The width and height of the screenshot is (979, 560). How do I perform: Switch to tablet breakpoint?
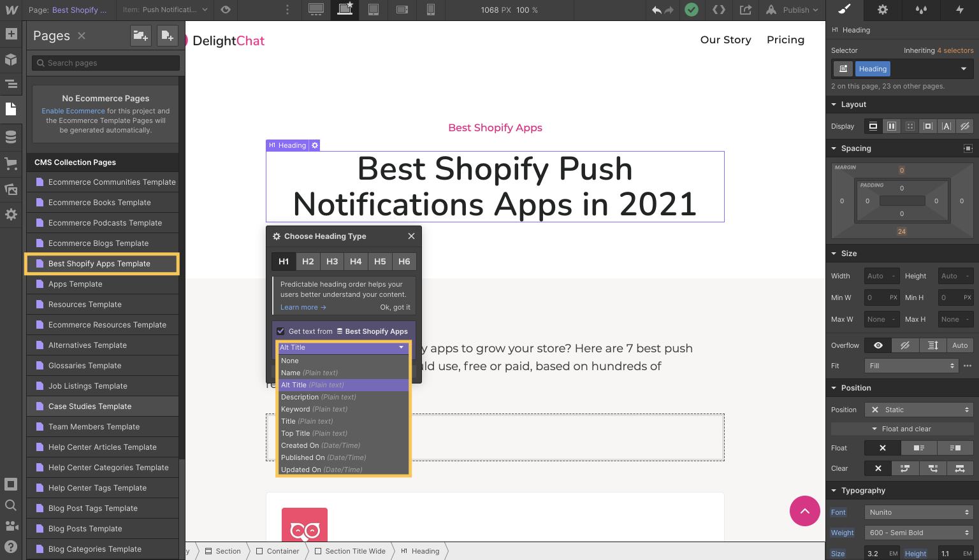pyautogui.click(x=373, y=10)
